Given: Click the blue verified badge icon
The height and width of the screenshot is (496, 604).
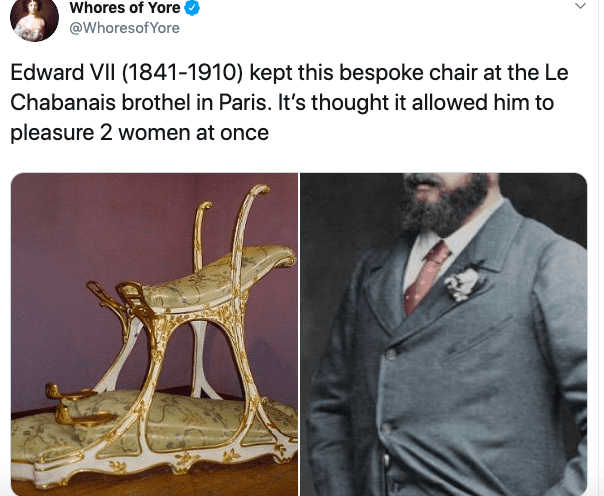Looking at the screenshot, I should tap(193, 8).
